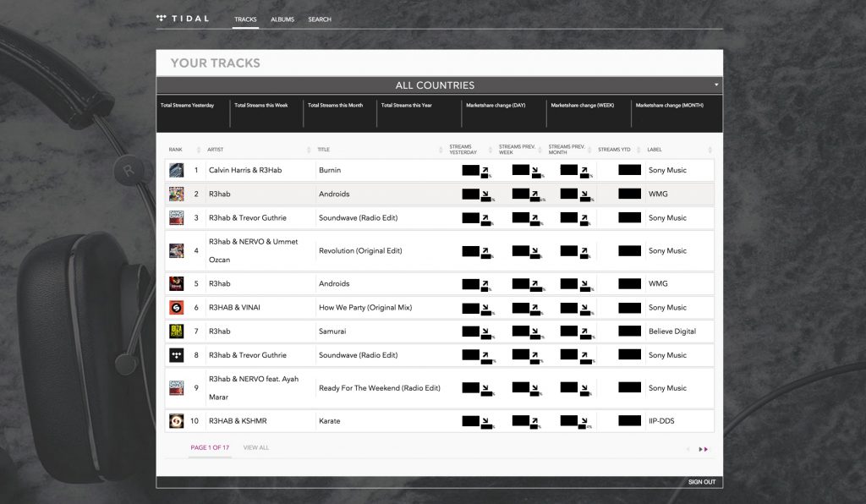Click Karate streams-yesterday trend arrow
The height and width of the screenshot is (504, 866).
[x=485, y=422]
